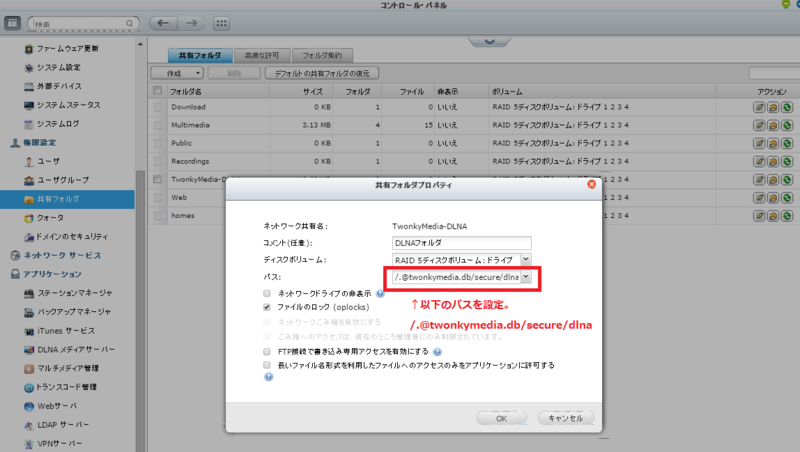Expand the ネットワーク サービス section
Viewport: 800px width, 452px height.
pyautogui.click(x=56, y=255)
